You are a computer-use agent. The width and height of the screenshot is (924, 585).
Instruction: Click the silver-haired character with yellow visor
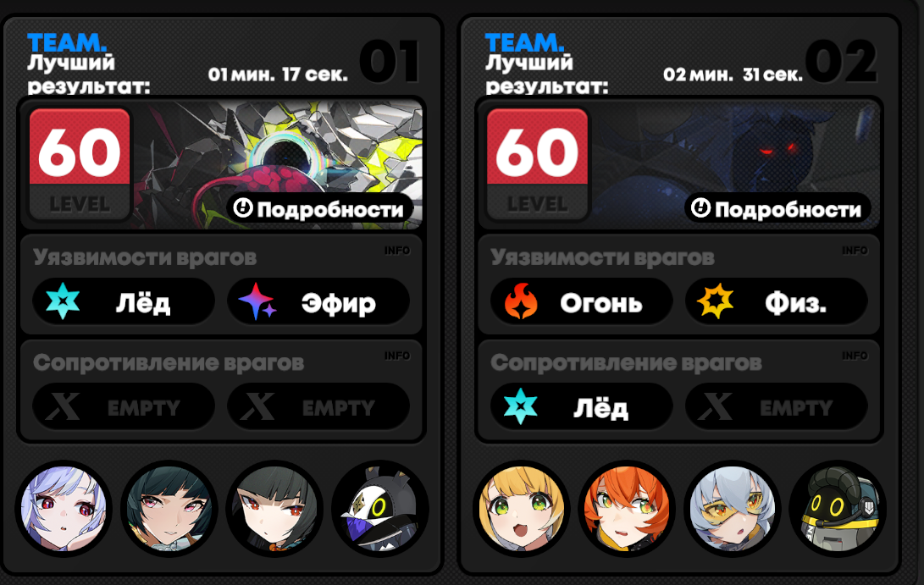point(733,509)
